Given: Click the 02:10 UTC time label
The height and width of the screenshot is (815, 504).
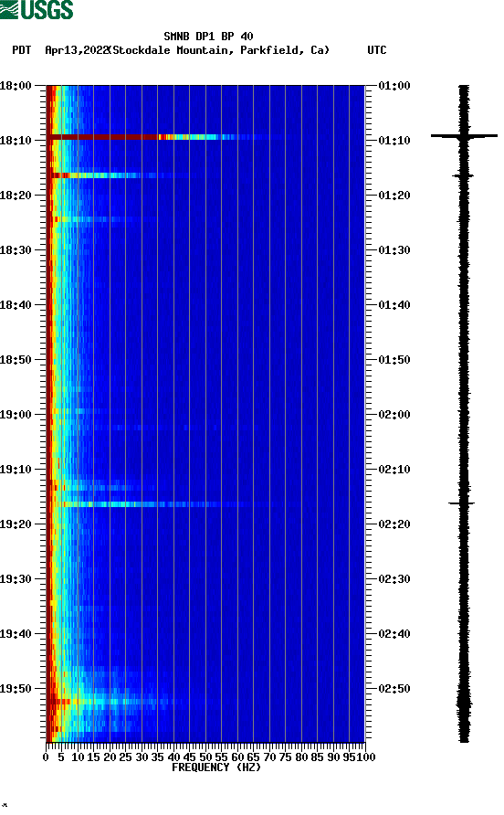Looking at the screenshot, I should coord(394,470).
